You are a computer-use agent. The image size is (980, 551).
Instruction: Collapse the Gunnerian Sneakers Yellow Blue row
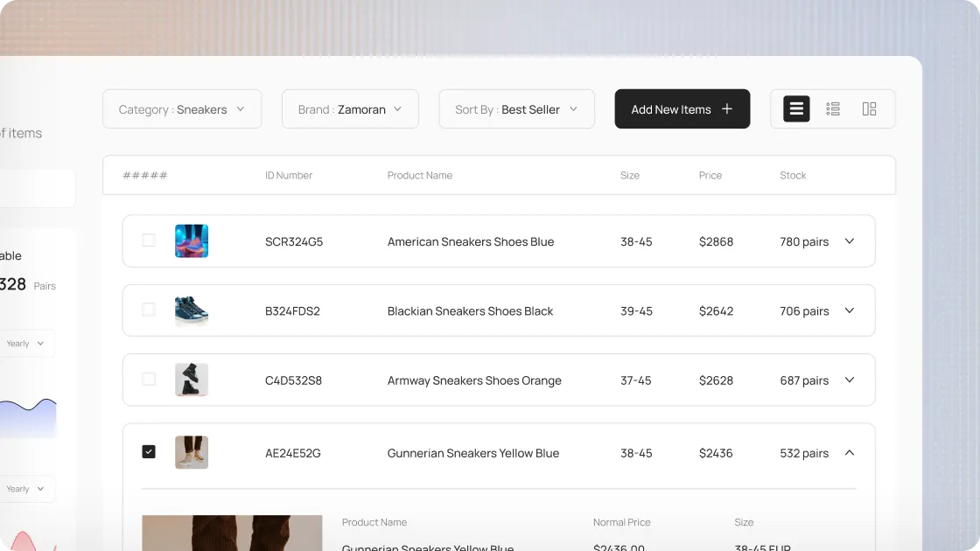849,453
